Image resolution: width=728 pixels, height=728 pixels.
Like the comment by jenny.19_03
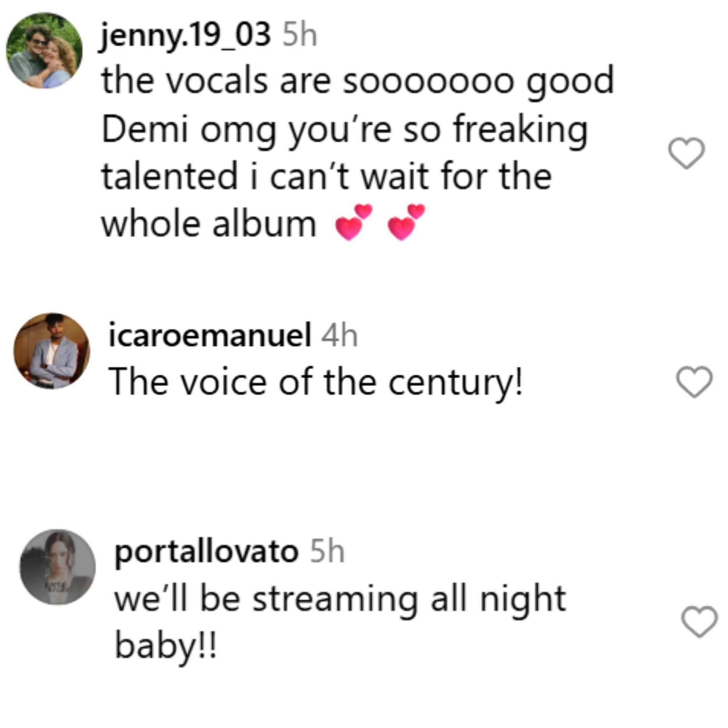tap(686, 153)
